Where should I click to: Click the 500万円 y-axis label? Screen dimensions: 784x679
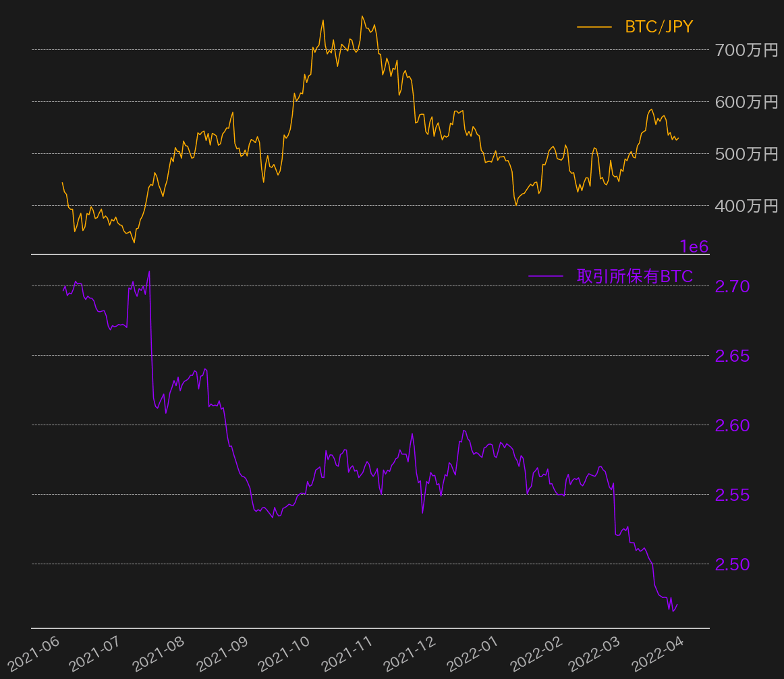746,154
